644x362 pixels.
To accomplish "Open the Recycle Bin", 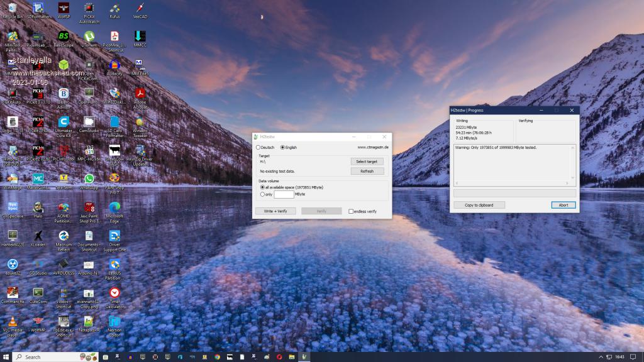I will point(13,9).
